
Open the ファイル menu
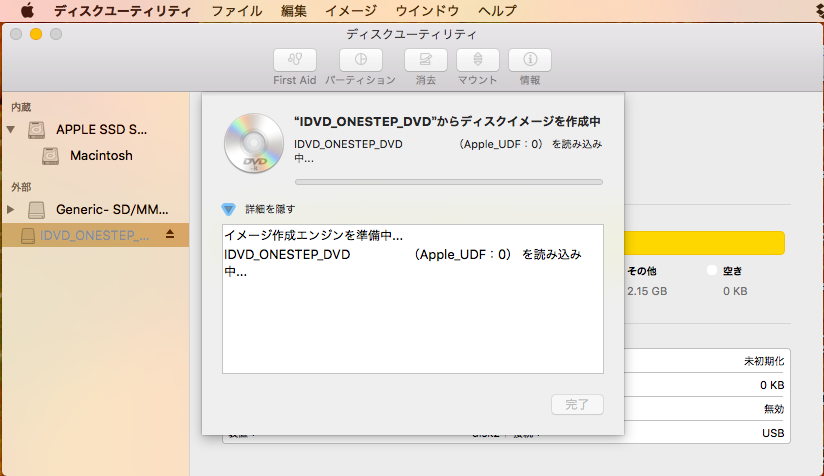coord(236,11)
